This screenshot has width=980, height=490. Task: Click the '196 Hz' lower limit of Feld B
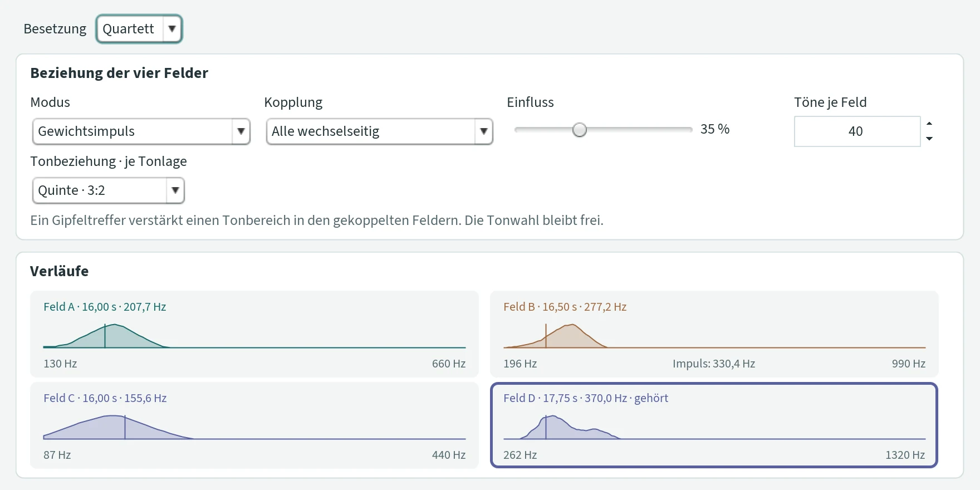pos(520,364)
